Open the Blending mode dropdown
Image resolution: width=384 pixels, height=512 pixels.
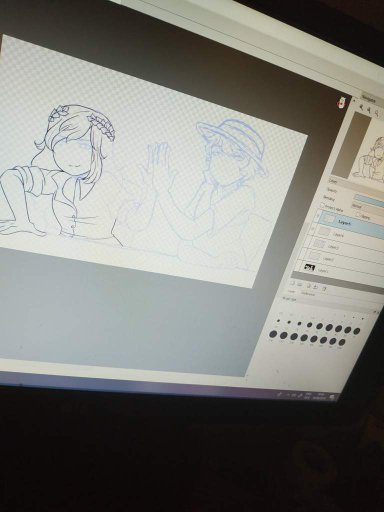(368, 208)
